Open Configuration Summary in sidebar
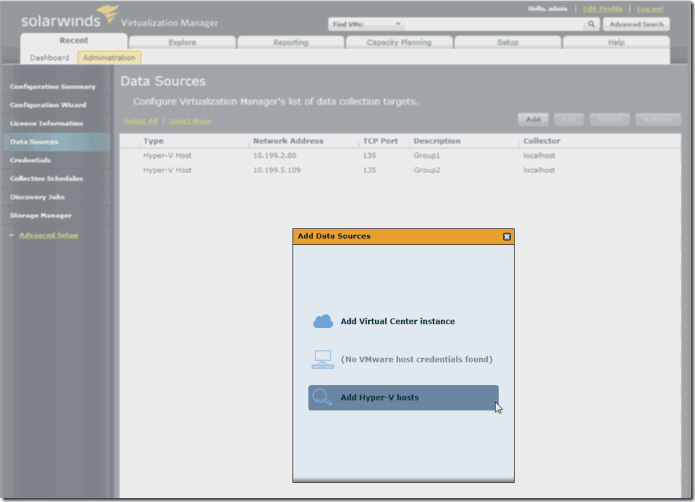 pos(53,87)
